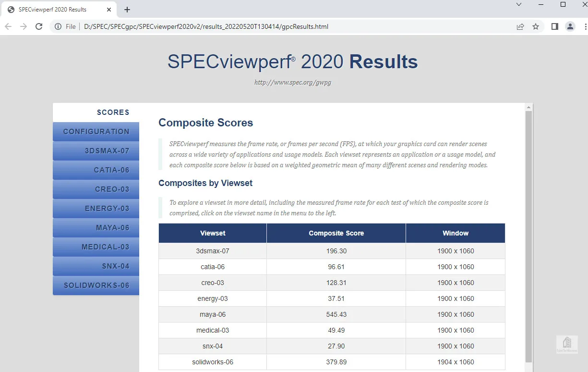Open the MEDICAL-03 viewset page

[96, 247]
